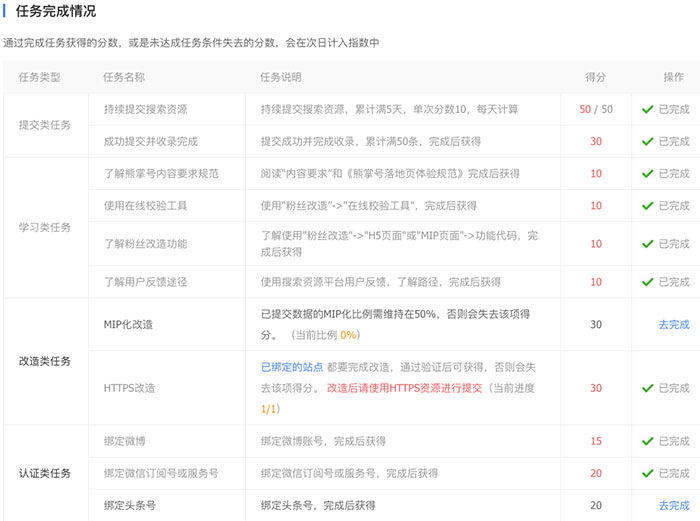Click the 操作 column header

click(x=673, y=77)
